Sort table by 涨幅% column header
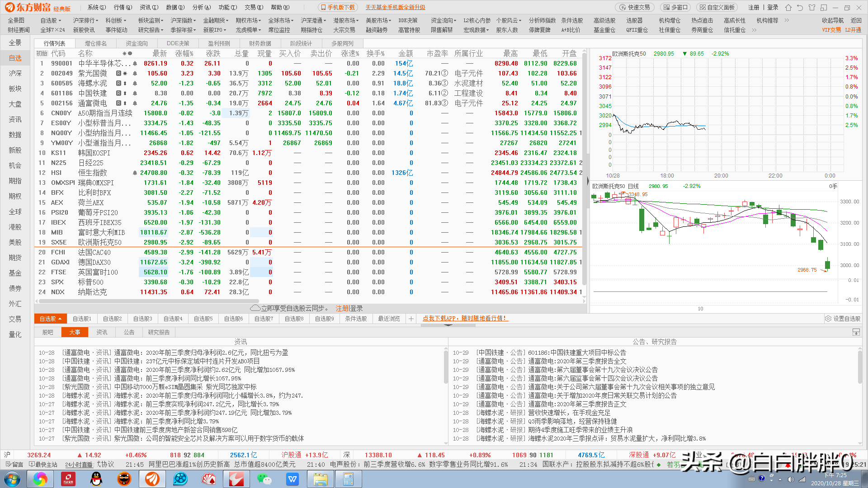 tap(184, 53)
